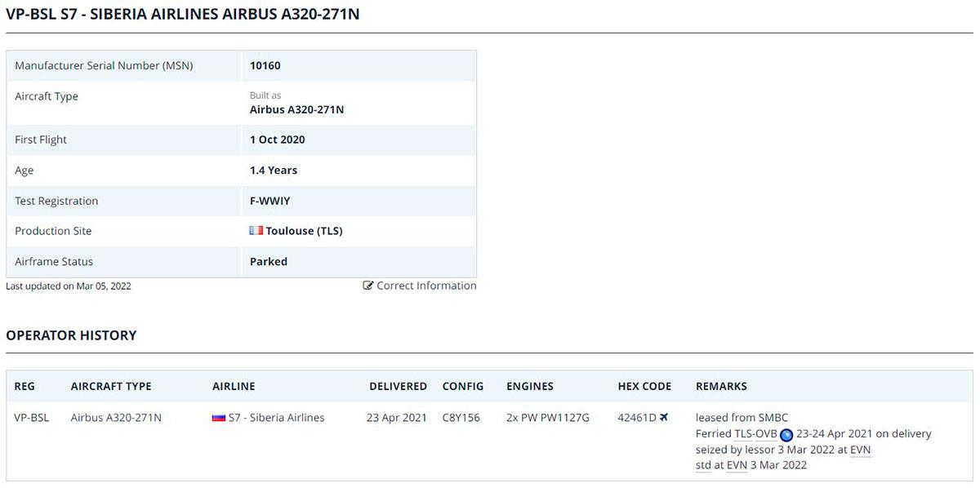Click the TLS airport code in remarks

click(743, 434)
